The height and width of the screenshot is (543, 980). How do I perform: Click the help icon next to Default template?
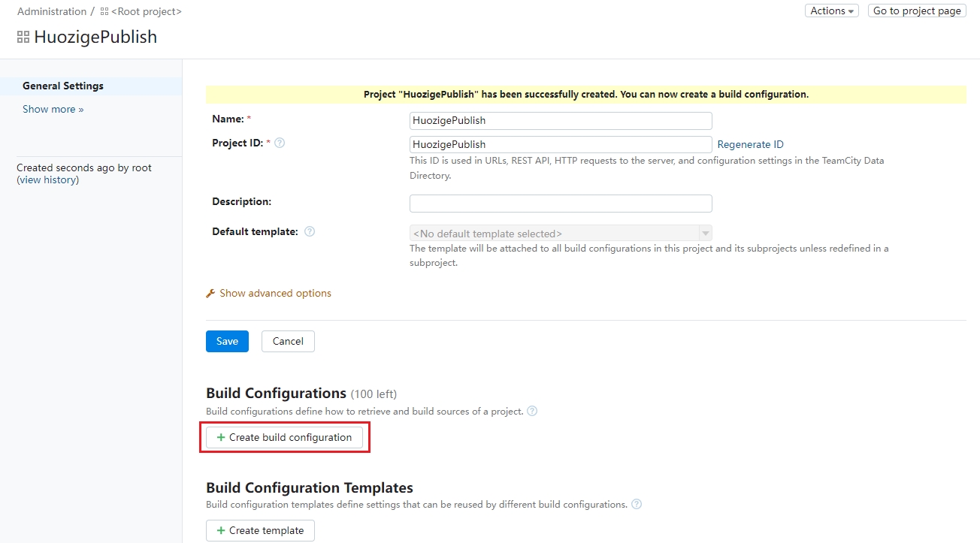[310, 231]
